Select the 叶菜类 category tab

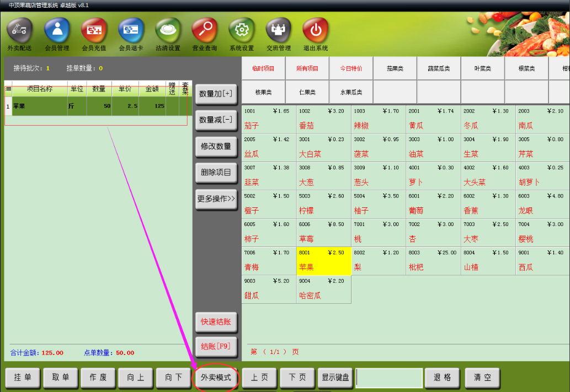click(483, 68)
